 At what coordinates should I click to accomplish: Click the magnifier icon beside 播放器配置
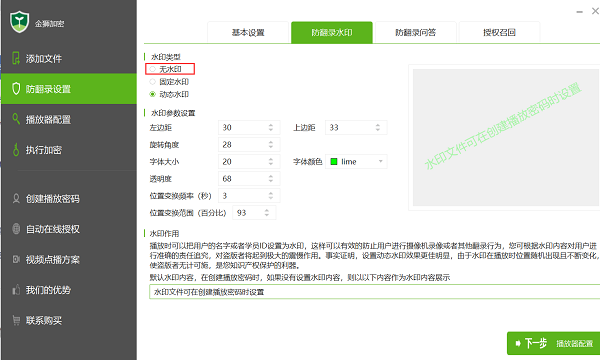(x=16, y=119)
